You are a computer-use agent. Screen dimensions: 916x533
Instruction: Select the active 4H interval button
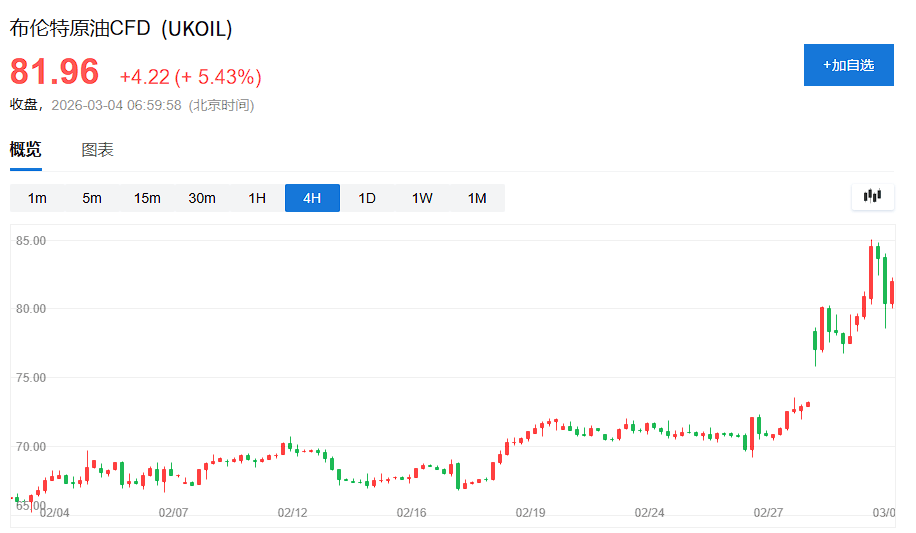312,198
